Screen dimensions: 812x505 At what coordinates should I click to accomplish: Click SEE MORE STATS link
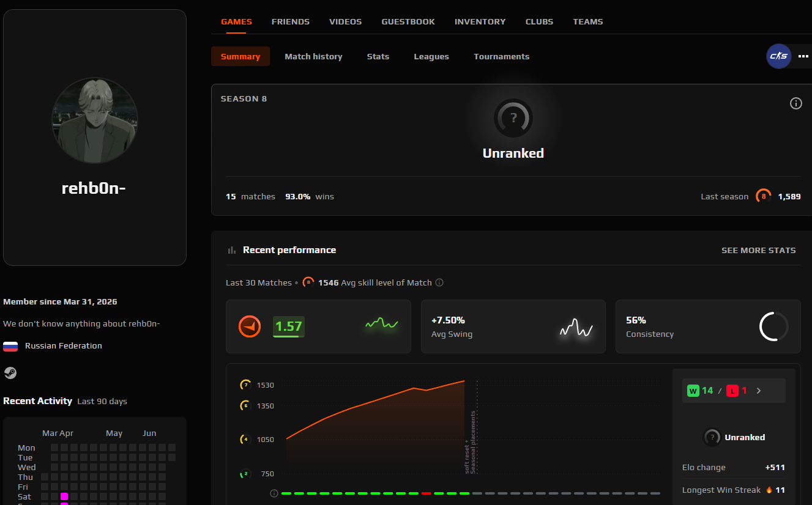[759, 250]
